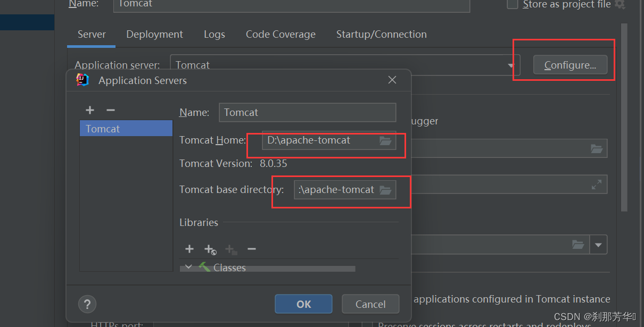Browse for Tomcat base directory folder
The height and width of the screenshot is (327, 644).
(x=385, y=190)
